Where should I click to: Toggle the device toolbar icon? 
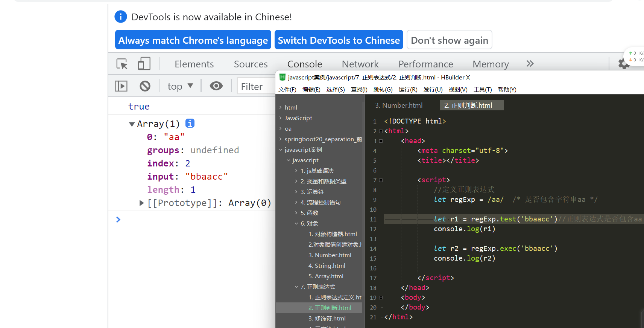(x=144, y=64)
